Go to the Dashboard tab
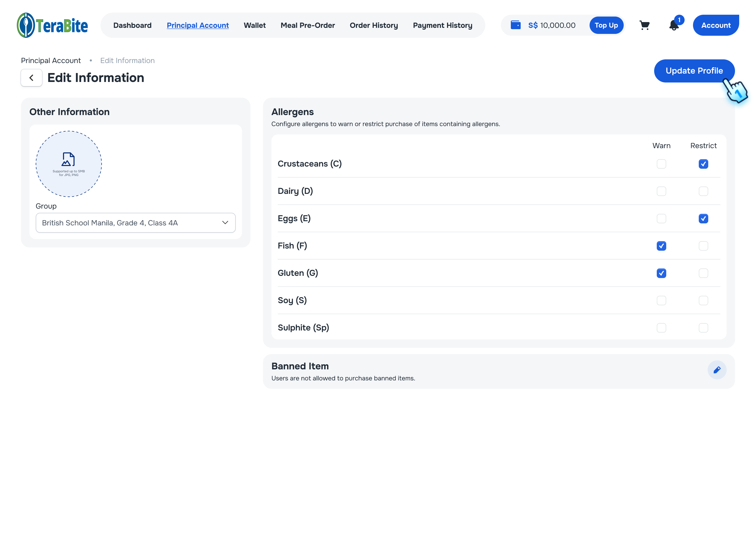This screenshot has width=756, height=538. pos(132,25)
